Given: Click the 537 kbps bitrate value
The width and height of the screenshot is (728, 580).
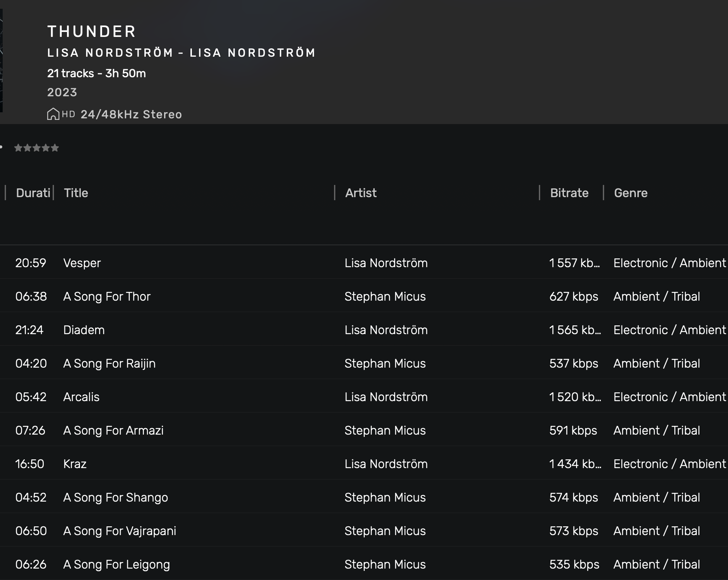Looking at the screenshot, I should (573, 363).
